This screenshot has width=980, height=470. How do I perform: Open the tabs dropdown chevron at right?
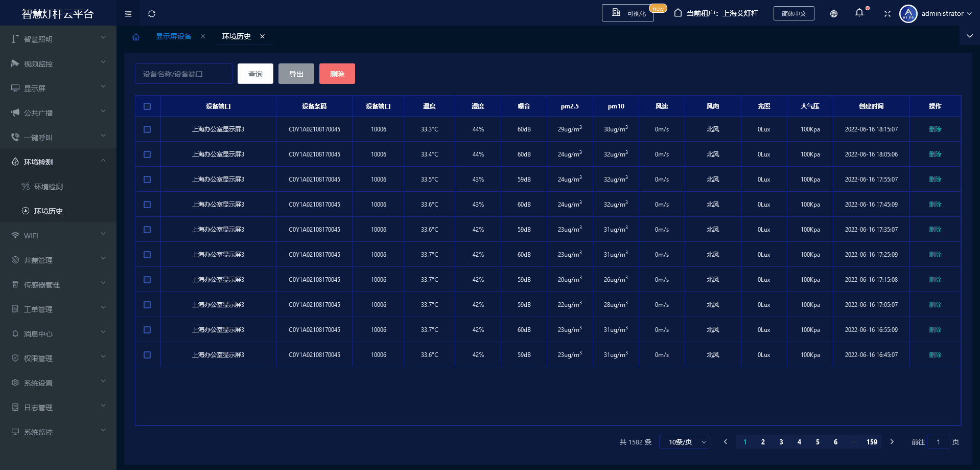pos(970,36)
